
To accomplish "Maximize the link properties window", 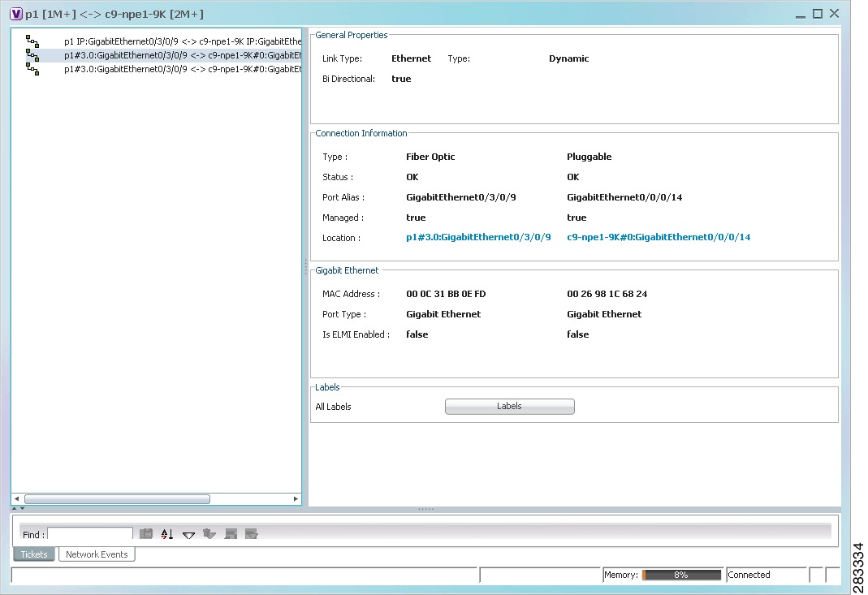I will click(818, 14).
